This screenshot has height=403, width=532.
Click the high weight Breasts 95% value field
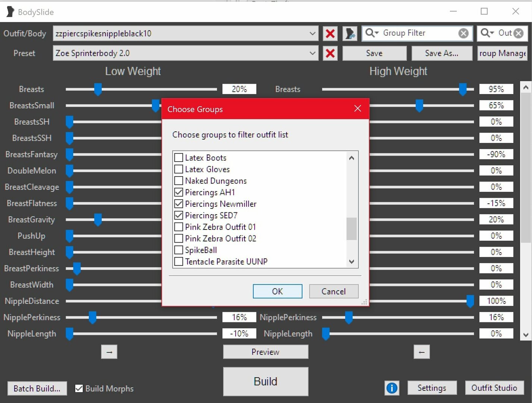[x=496, y=89]
